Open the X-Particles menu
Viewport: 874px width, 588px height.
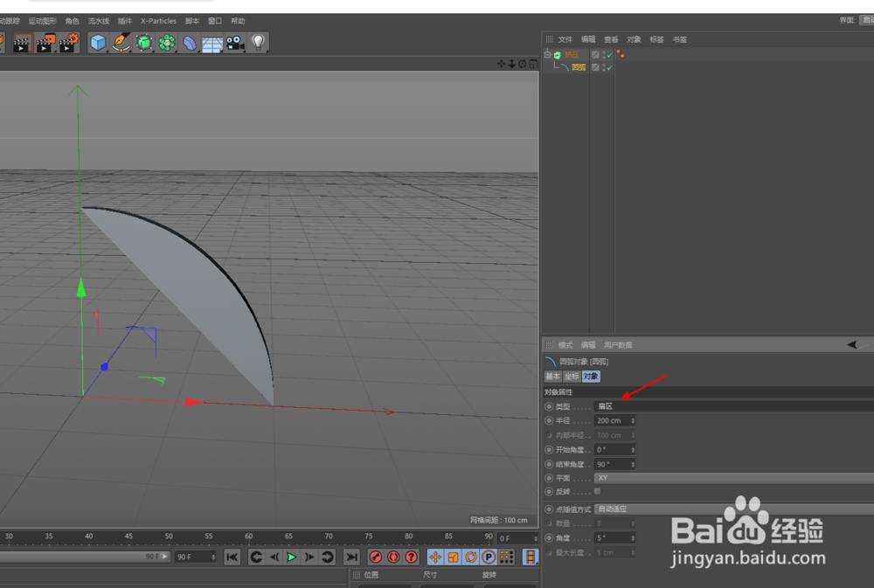(x=158, y=21)
